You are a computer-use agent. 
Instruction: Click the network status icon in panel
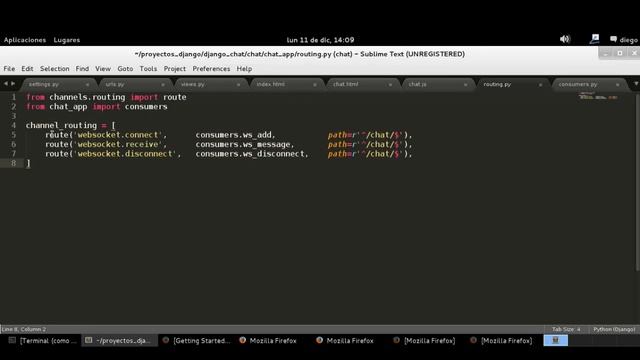pos(594,39)
